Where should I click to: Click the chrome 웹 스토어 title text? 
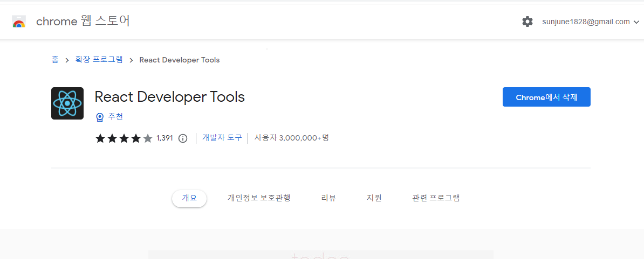83,22
